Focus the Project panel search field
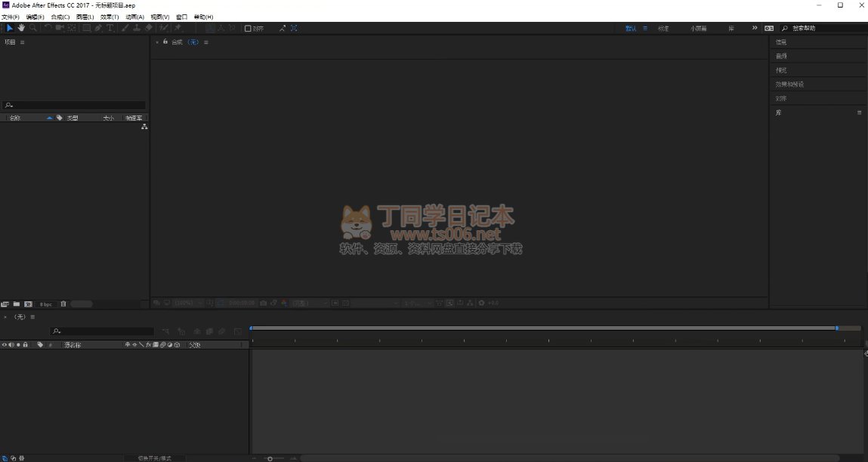This screenshot has height=462, width=868. 73,105
